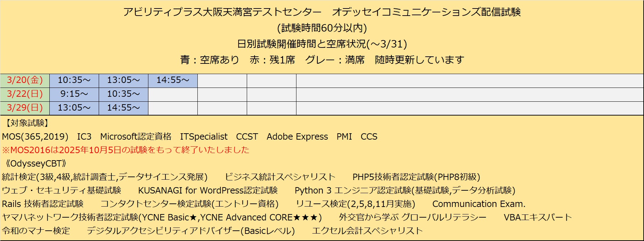Image resolution: width=644 pixels, height=241 pixels.
Task: Select the Communication Exam. text
Action: pos(479,204)
